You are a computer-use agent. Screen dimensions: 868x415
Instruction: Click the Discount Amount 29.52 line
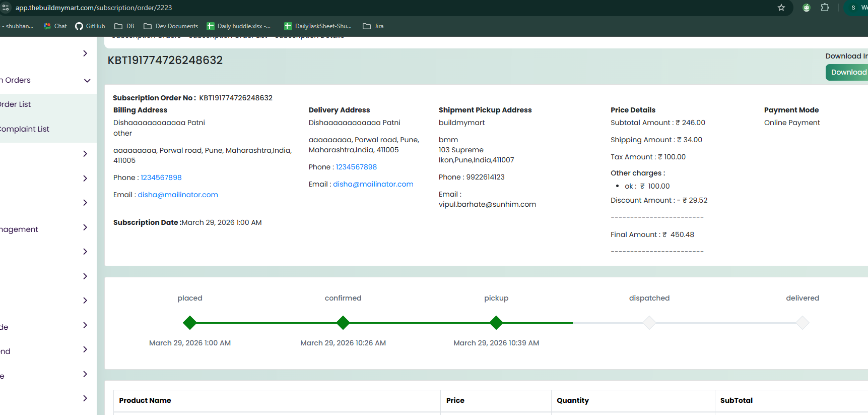coord(659,200)
